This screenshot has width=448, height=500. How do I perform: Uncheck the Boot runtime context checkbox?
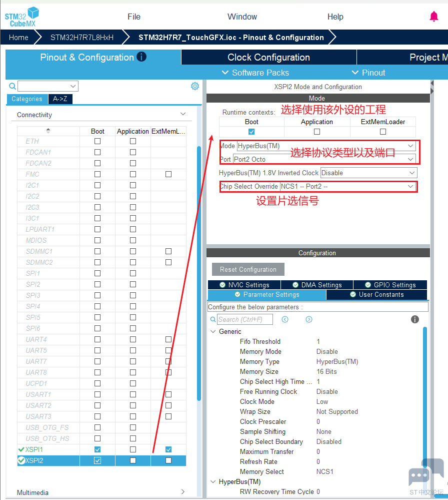point(251,131)
